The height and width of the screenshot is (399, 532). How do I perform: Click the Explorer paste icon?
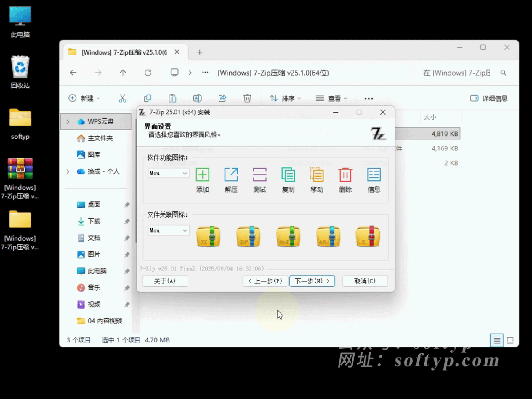click(172, 99)
